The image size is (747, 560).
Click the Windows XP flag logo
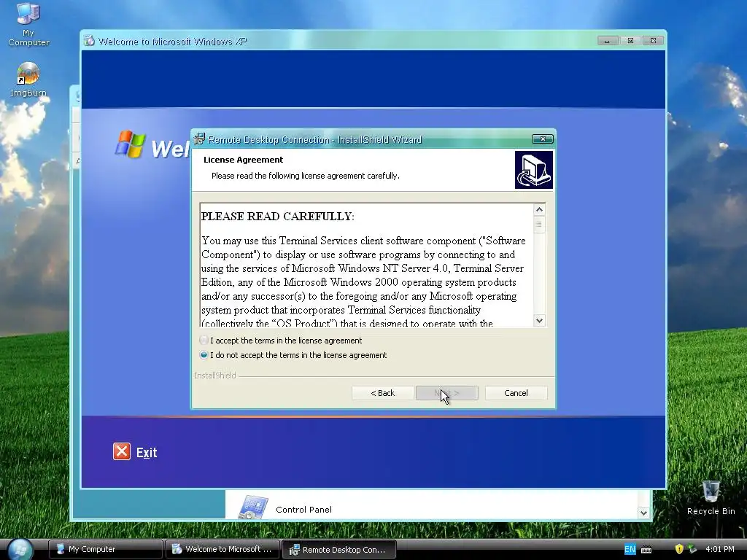point(130,144)
